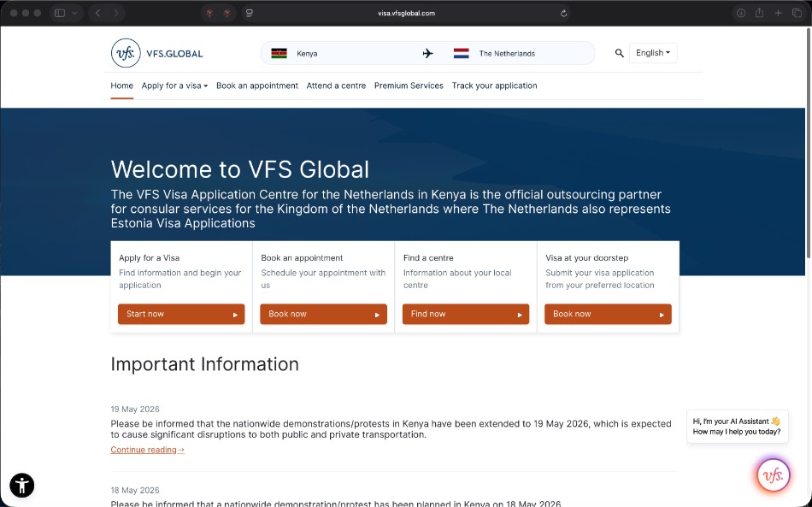The height and width of the screenshot is (507, 812).
Task: Click the arrow on Find now button
Action: [x=520, y=315]
